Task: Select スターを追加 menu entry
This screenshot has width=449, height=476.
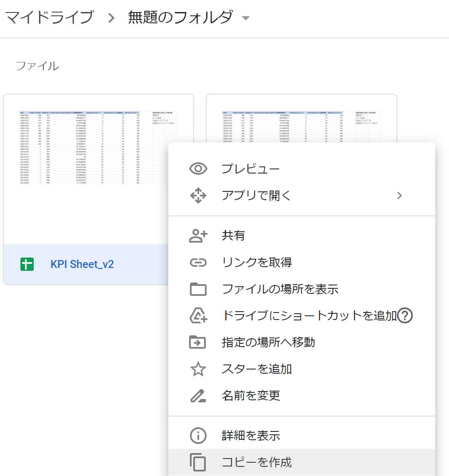Action: tap(302, 369)
